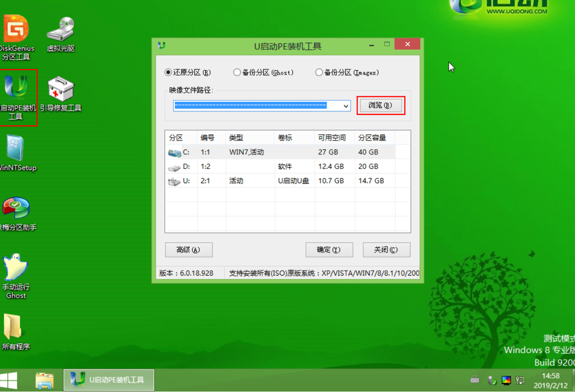The image size is (575, 392).
Task: Open File Explorer from taskbar
Action: (x=44, y=380)
